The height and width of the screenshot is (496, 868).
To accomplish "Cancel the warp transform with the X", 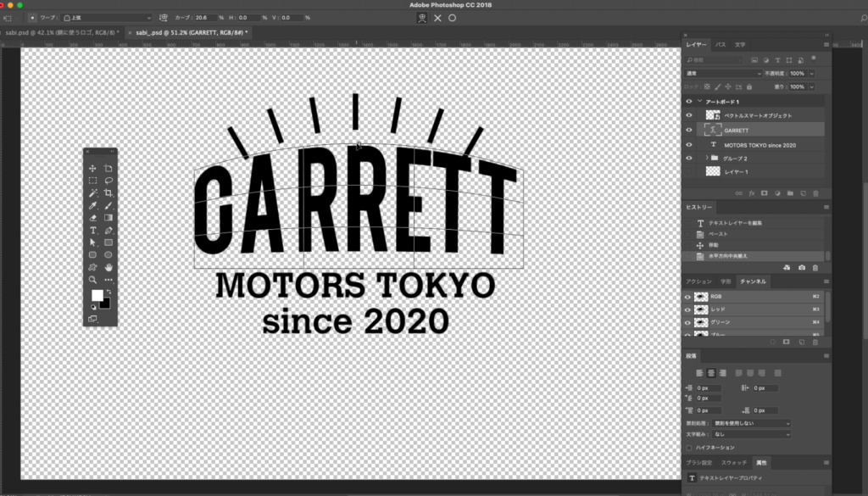I will (x=437, y=18).
